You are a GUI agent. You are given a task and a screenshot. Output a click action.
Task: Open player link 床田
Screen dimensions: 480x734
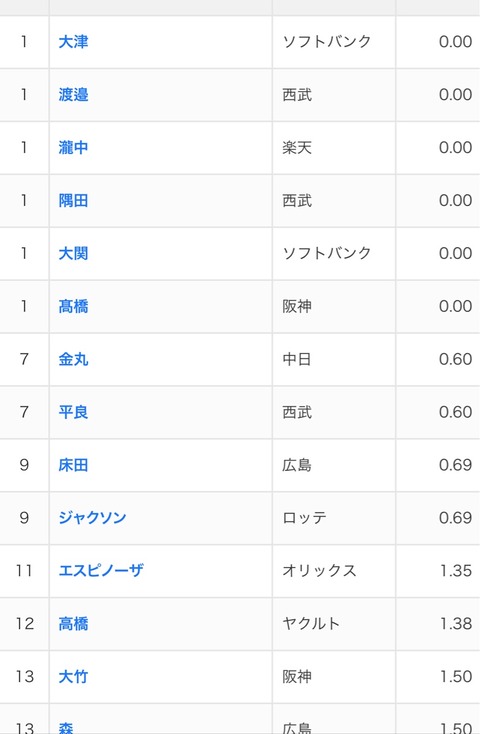[73, 465]
